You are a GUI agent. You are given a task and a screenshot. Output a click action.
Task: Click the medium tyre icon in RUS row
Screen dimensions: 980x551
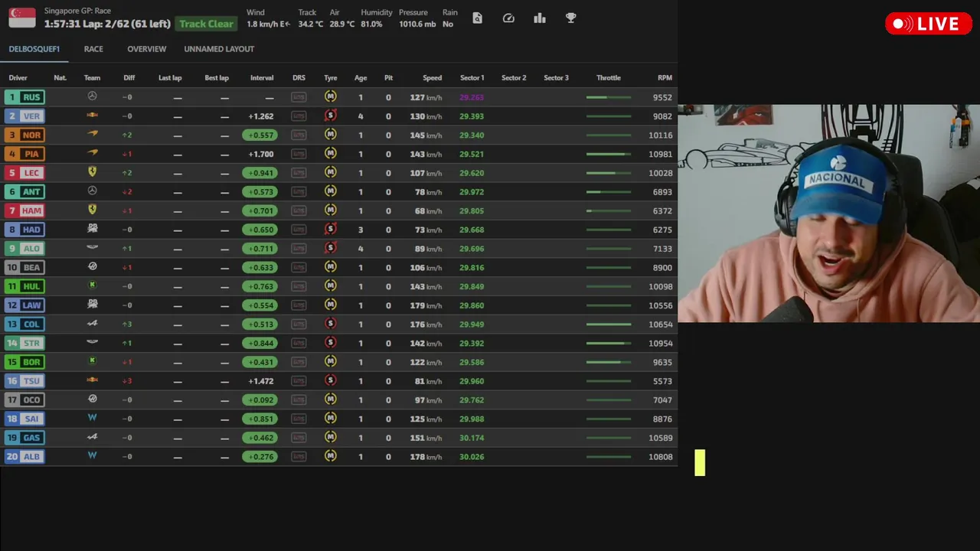pos(330,96)
